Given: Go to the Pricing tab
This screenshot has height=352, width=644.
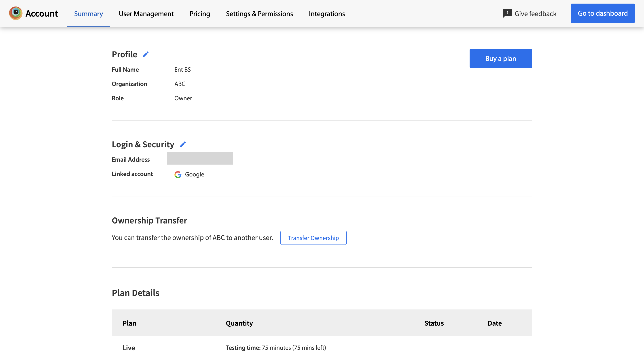Looking at the screenshot, I should click(x=199, y=13).
